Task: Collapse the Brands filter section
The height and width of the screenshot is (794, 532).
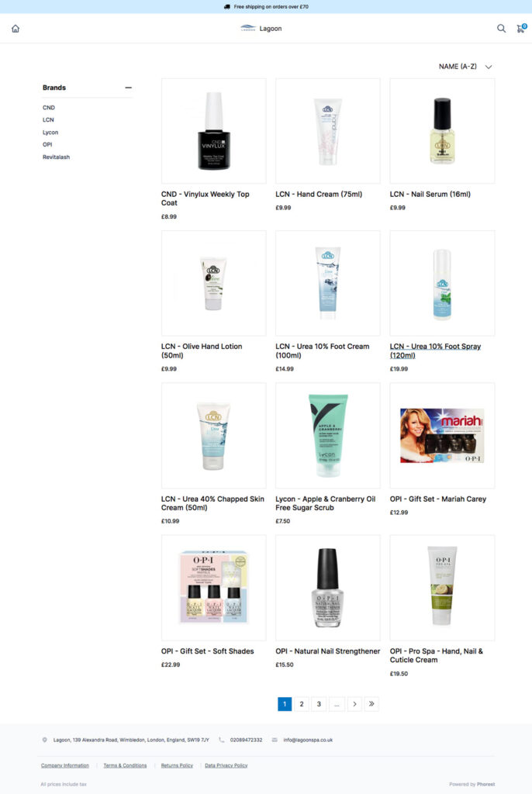Action: (128, 88)
